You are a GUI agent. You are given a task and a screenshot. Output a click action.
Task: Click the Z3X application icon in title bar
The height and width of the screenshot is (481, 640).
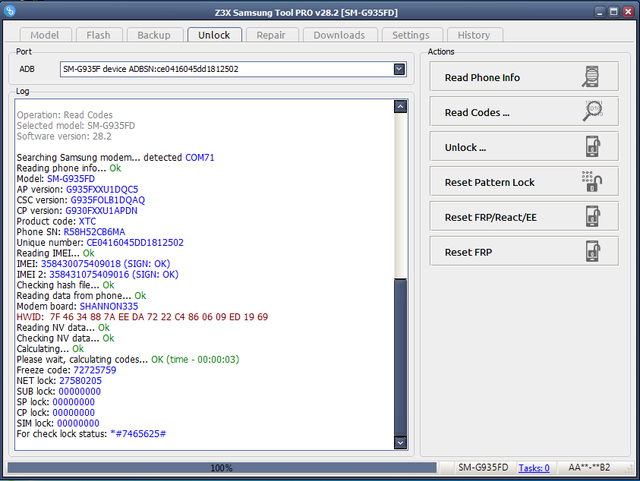(9, 11)
